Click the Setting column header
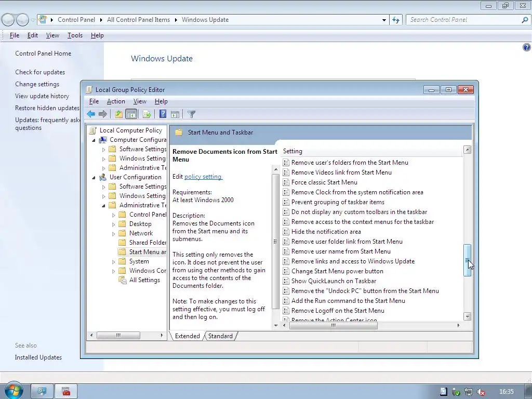The width and height of the screenshot is (532, 399). (x=371, y=151)
